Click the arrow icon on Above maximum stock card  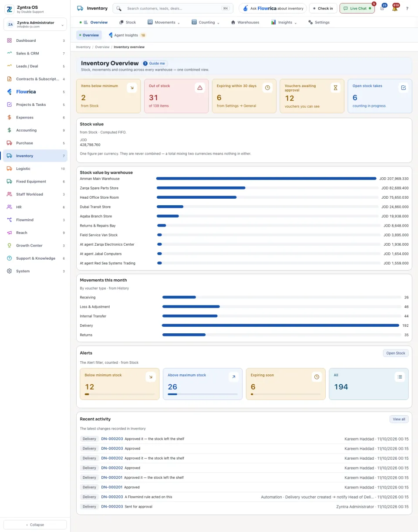(x=233, y=377)
